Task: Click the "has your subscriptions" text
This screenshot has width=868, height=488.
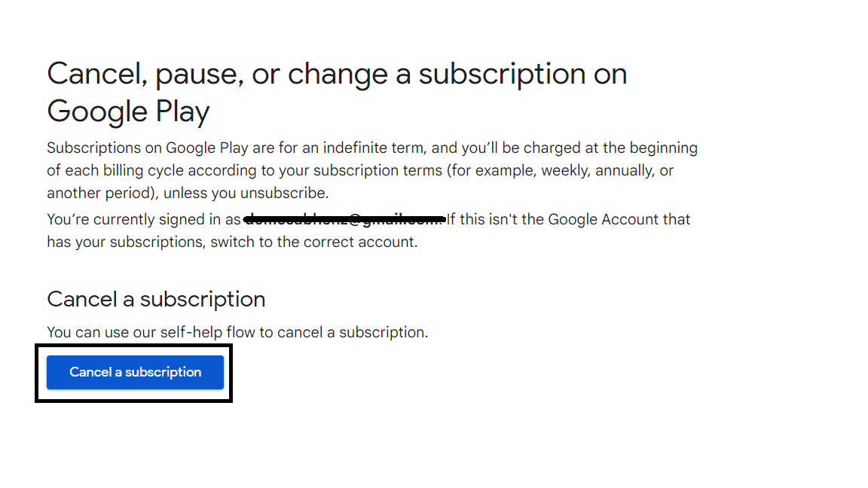Action: [125, 242]
